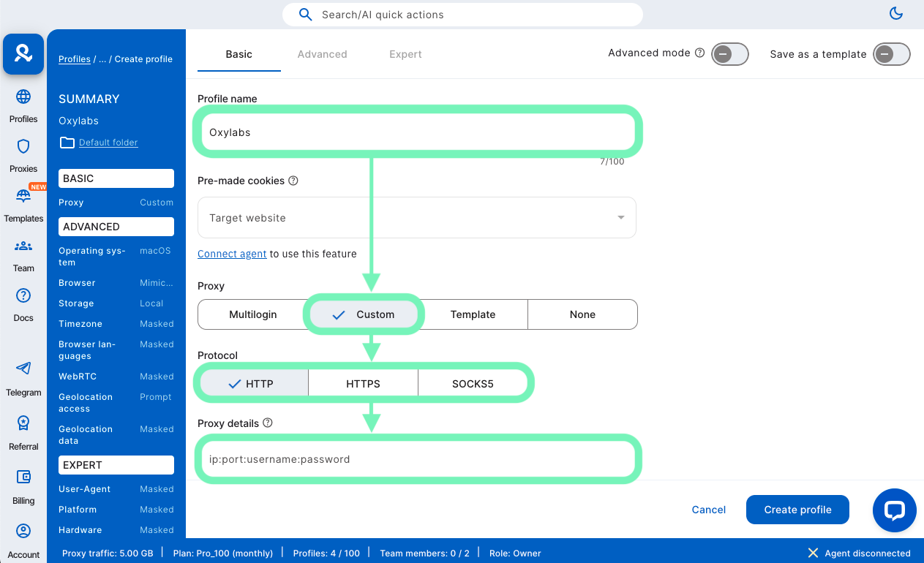Screen dimensions: 924x563
Task: Click the Create profile button
Action: click(x=797, y=510)
